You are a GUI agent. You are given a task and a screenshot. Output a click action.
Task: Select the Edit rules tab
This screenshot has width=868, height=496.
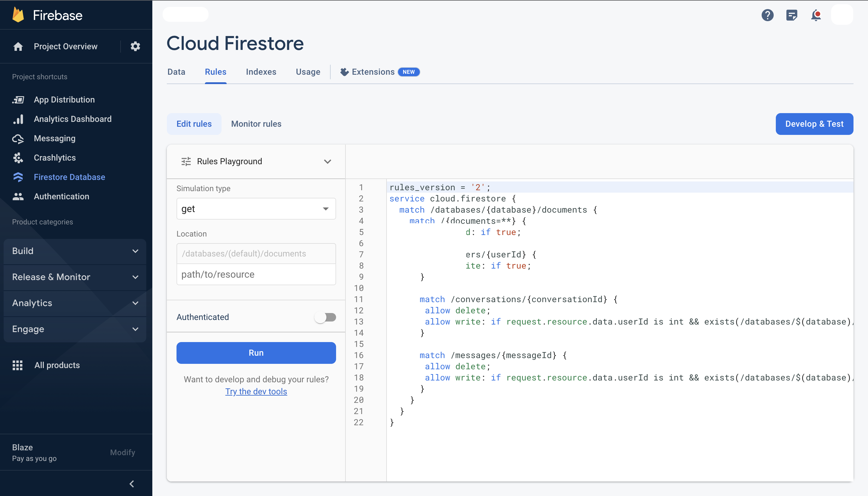[194, 124]
